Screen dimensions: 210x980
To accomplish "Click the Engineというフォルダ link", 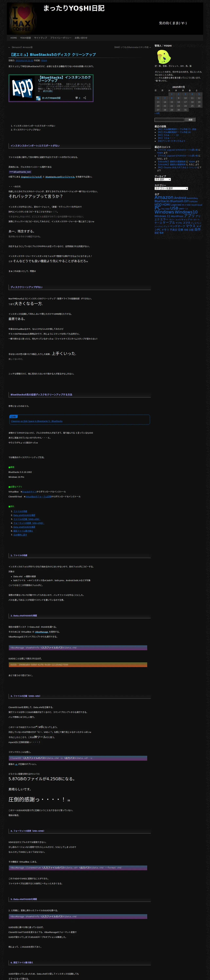I will (x=31, y=177).
